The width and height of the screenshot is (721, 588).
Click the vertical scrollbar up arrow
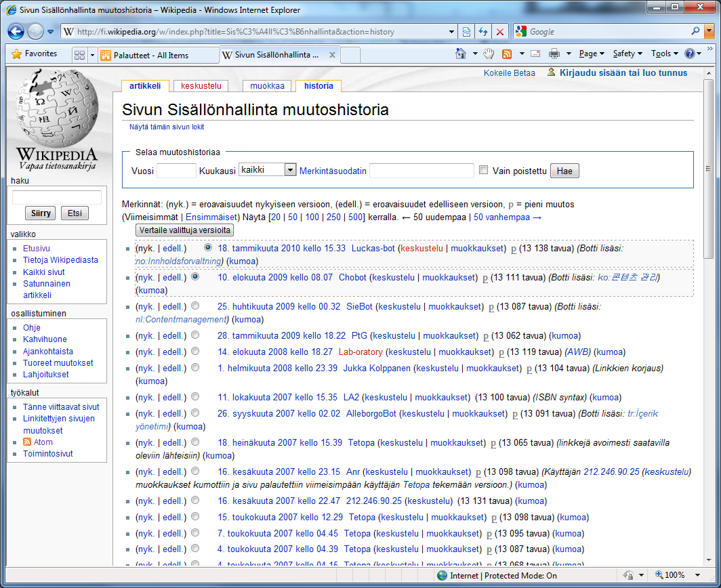tap(709, 73)
